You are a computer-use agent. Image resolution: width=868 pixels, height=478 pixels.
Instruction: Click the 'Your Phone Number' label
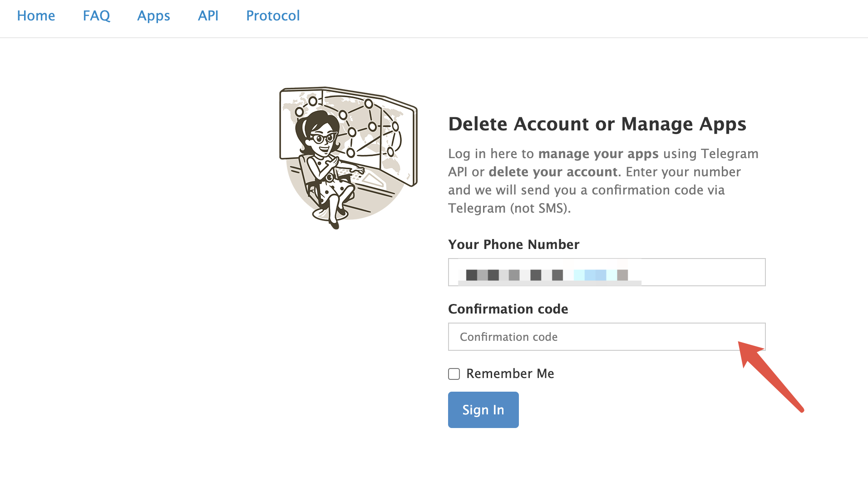point(513,244)
